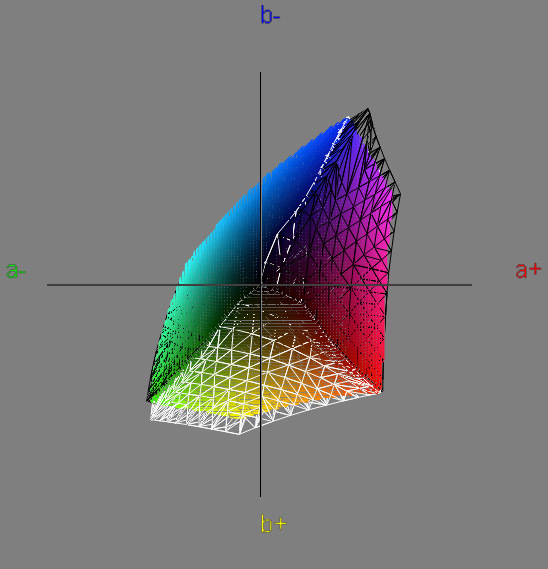Click the bright green corner of the gamut

[152, 396]
